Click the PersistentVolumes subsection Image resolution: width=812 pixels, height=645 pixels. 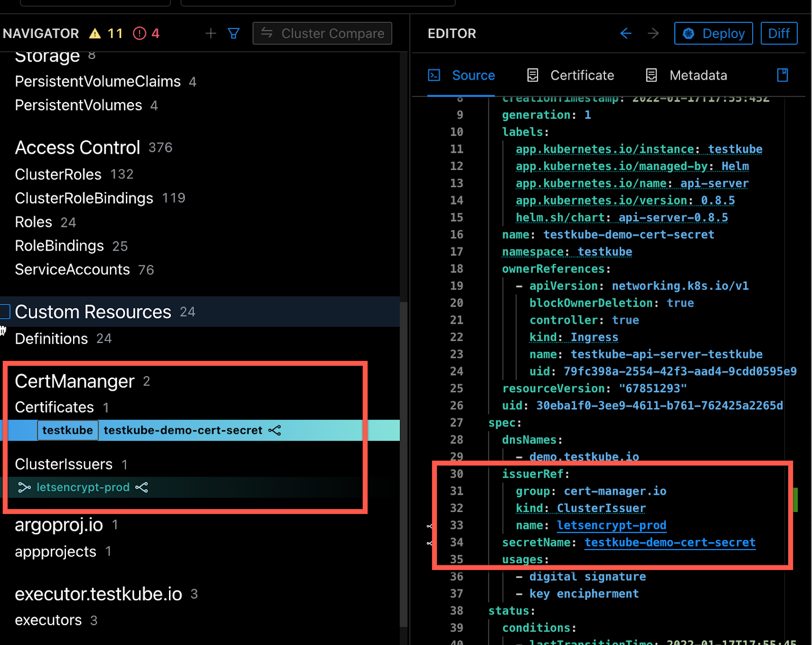[x=78, y=105]
